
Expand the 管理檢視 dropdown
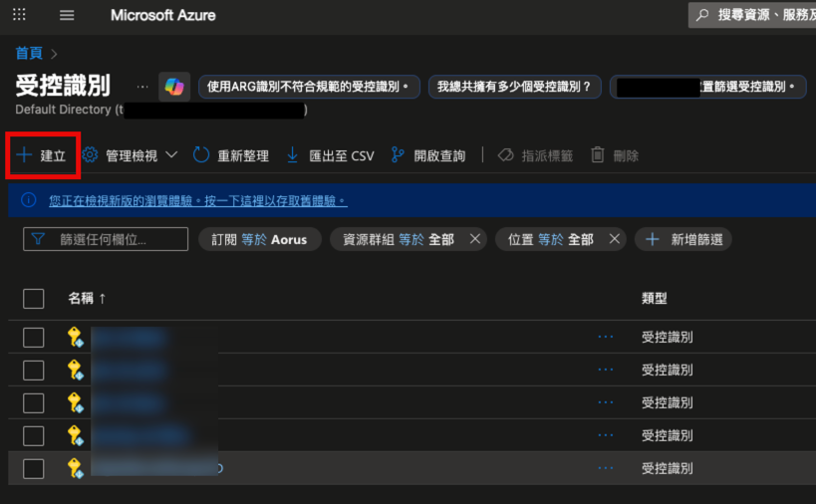tap(130, 155)
